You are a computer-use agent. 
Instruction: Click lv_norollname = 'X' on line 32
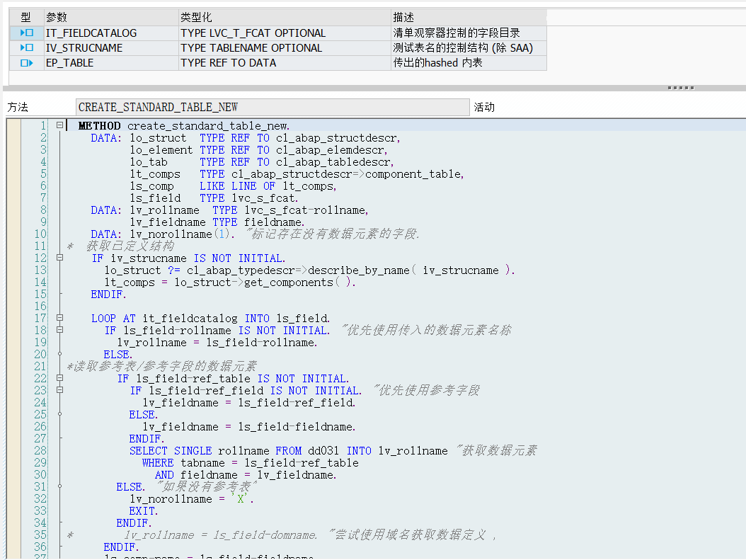pyautogui.click(x=192, y=499)
